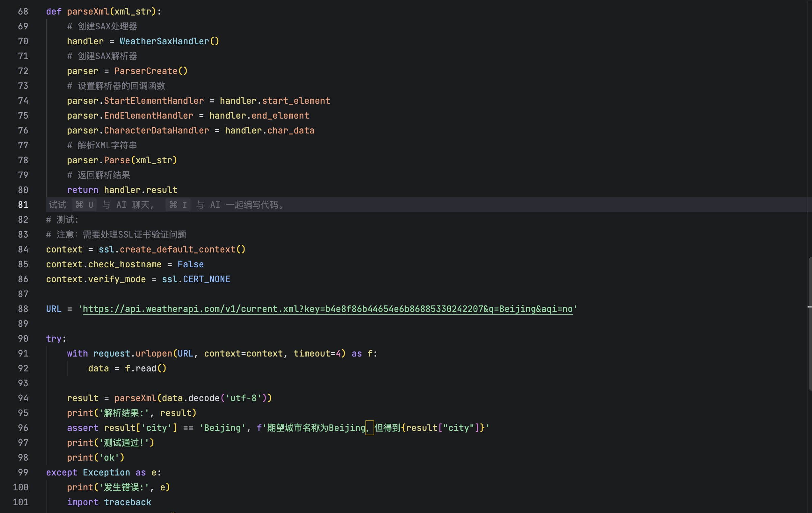The width and height of the screenshot is (812, 513).
Task: Click line number 96 in the gutter
Action: click(x=23, y=428)
